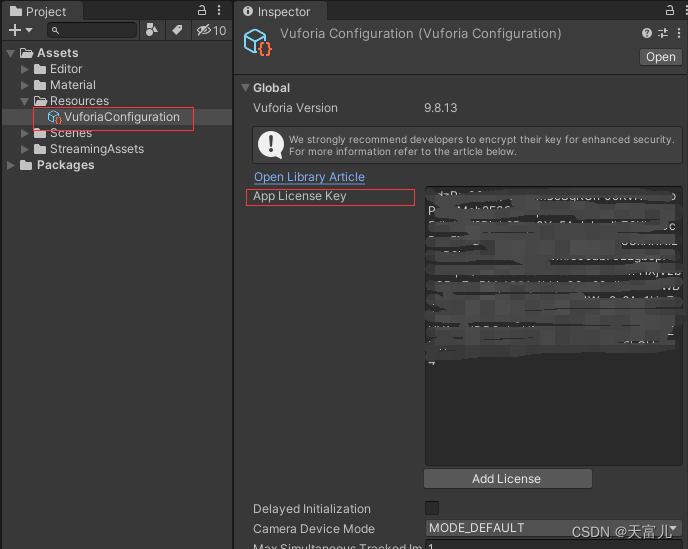Click the Project panel search field

[x=92, y=30]
